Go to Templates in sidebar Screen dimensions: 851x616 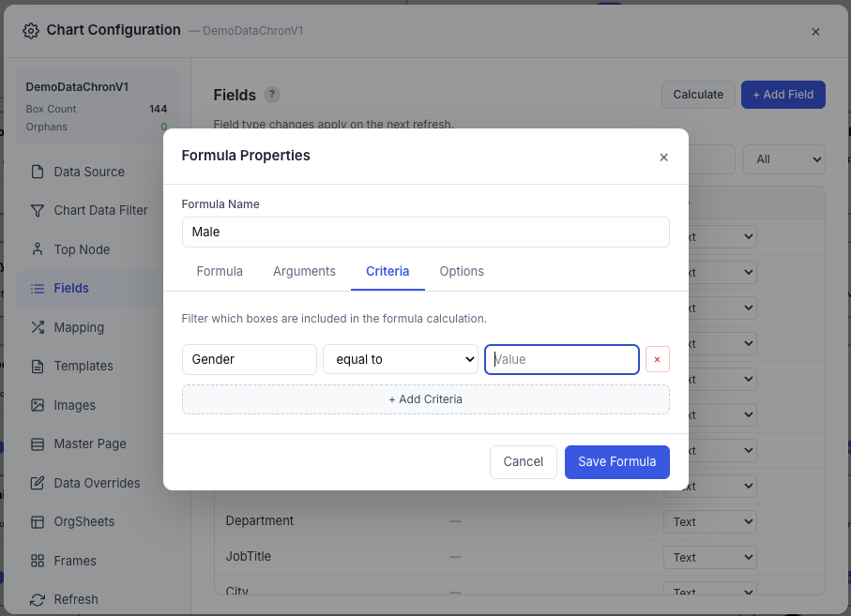pos(84,366)
